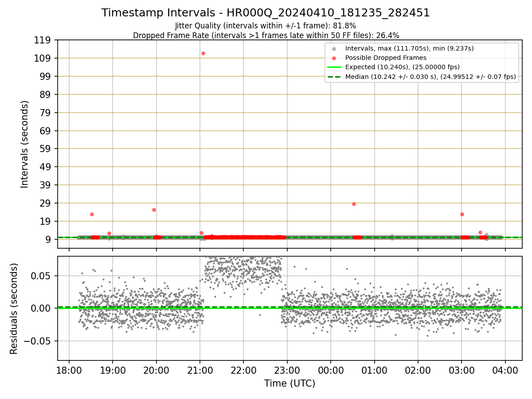Click the '9' y-axis tick label
The height and width of the screenshot is (399, 532).
49,239
